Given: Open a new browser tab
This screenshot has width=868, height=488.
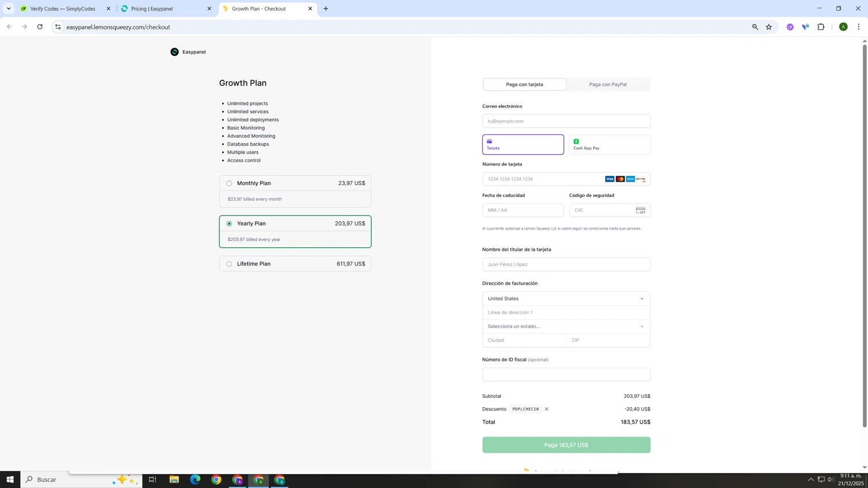Looking at the screenshot, I should (326, 9).
